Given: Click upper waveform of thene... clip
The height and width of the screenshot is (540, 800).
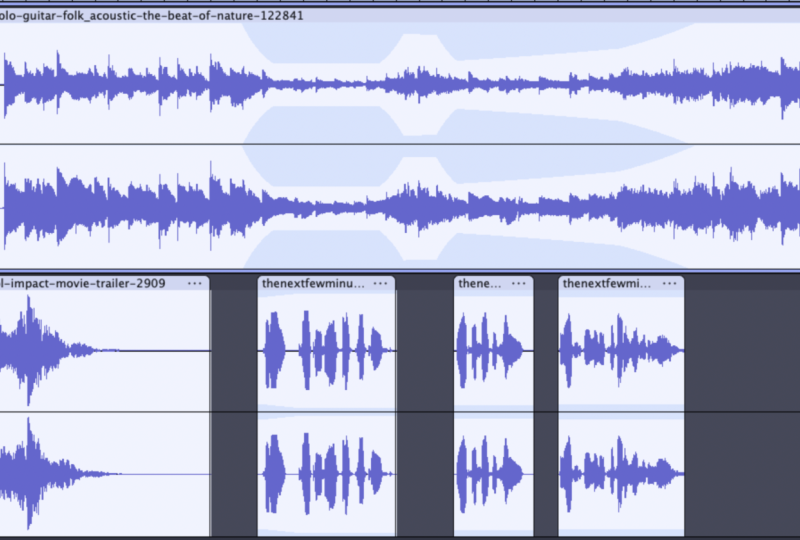Looking at the screenshot, I should coord(494,351).
